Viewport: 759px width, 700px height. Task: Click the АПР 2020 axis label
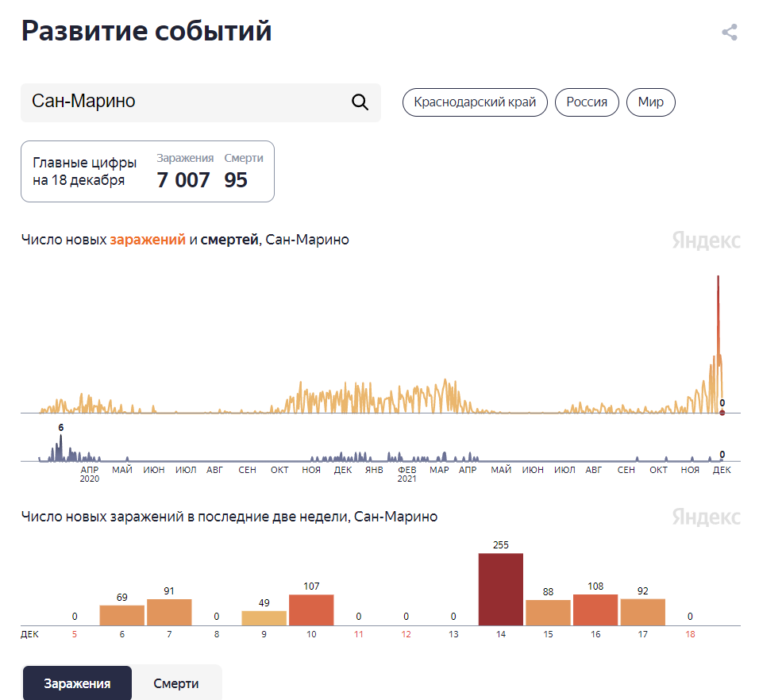click(90, 474)
